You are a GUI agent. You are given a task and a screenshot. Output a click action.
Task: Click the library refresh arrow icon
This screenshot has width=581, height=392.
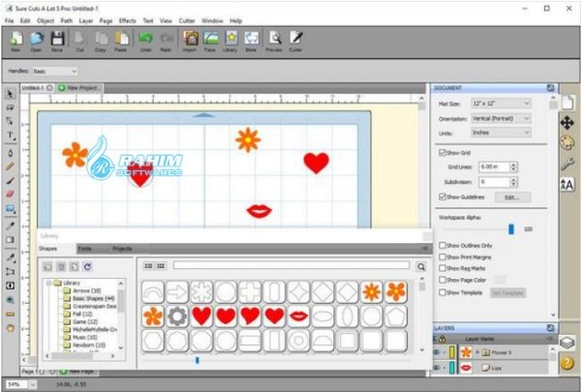87,266
